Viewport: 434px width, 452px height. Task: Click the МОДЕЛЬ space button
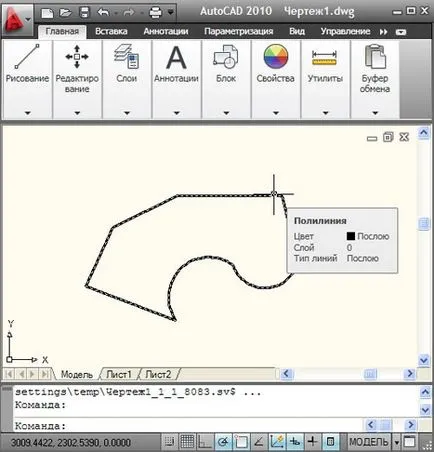[x=368, y=442]
